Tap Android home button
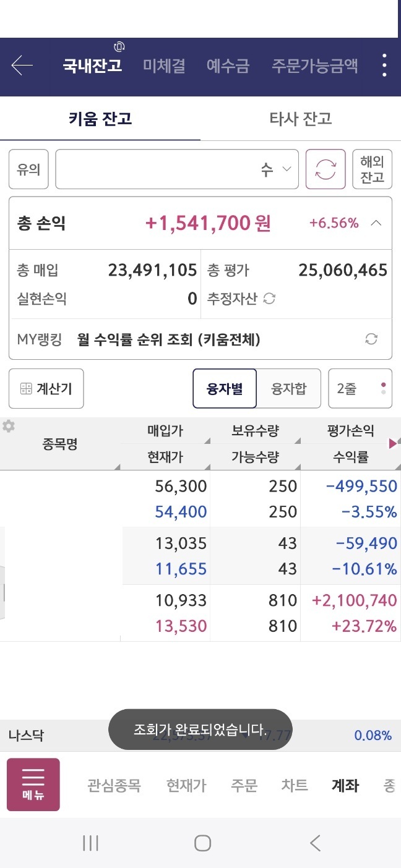 [202, 843]
